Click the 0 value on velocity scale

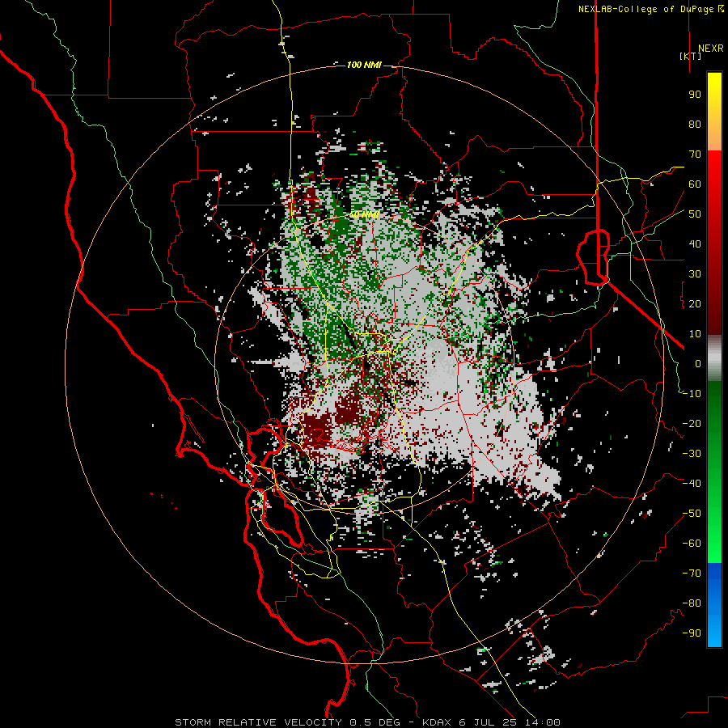698,363
